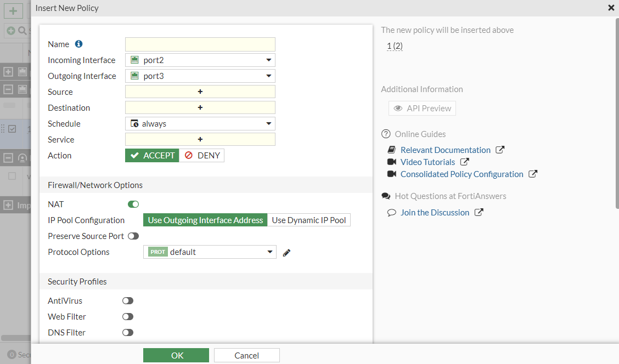
Task: Expand the Schedule dropdown
Action: coord(200,124)
